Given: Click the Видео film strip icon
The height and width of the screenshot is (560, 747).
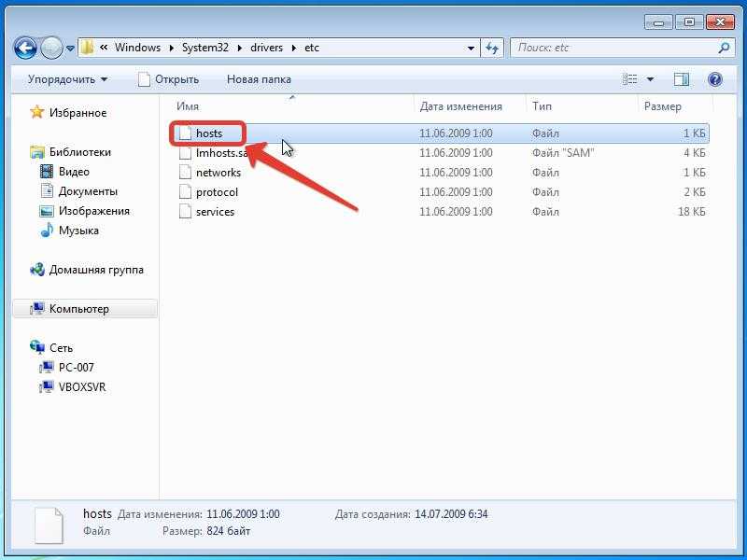Looking at the screenshot, I should pos(47,172).
